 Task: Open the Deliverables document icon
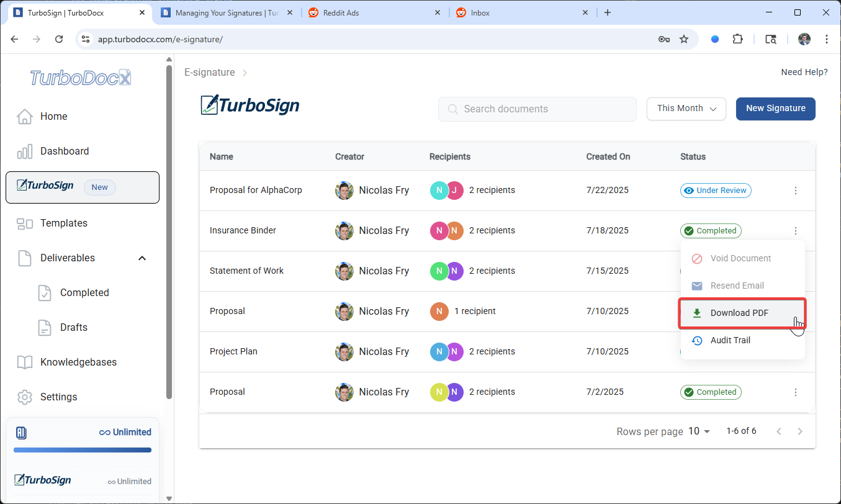[25, 258]
